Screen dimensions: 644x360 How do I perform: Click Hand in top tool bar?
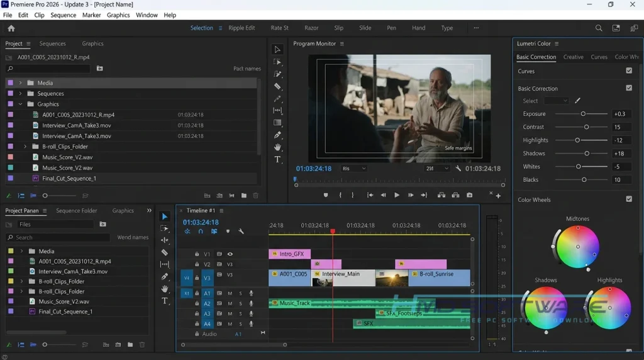click(x=418, y=28)
